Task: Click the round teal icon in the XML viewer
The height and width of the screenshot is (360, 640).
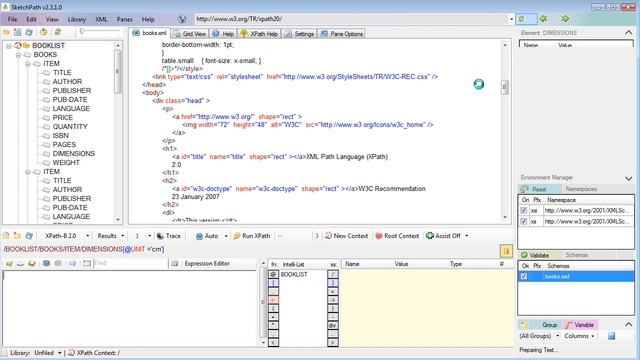Action: (x=479, y=84)
